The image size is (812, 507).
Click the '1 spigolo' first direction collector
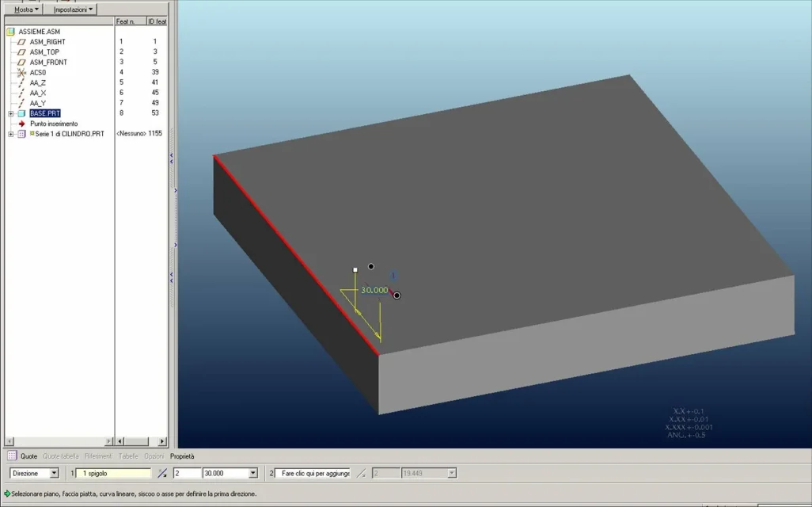click(x=114, y=473)
